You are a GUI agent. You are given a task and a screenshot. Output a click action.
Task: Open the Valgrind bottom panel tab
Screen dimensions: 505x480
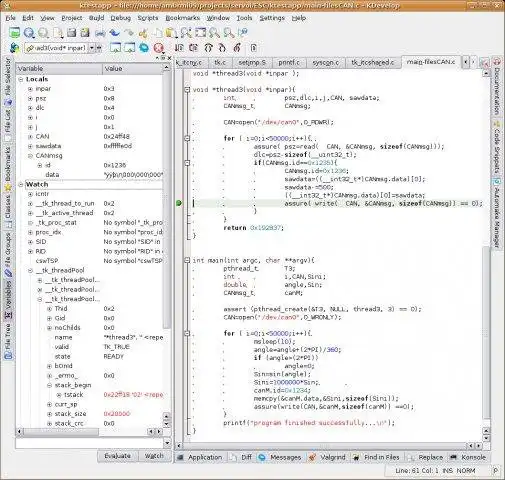click(327, 457)
